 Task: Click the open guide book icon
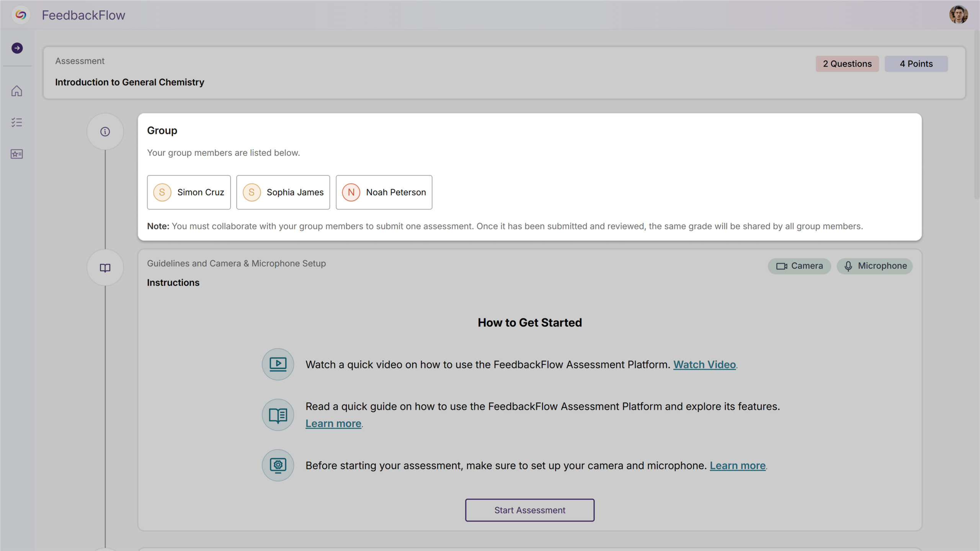coord(278,415)
